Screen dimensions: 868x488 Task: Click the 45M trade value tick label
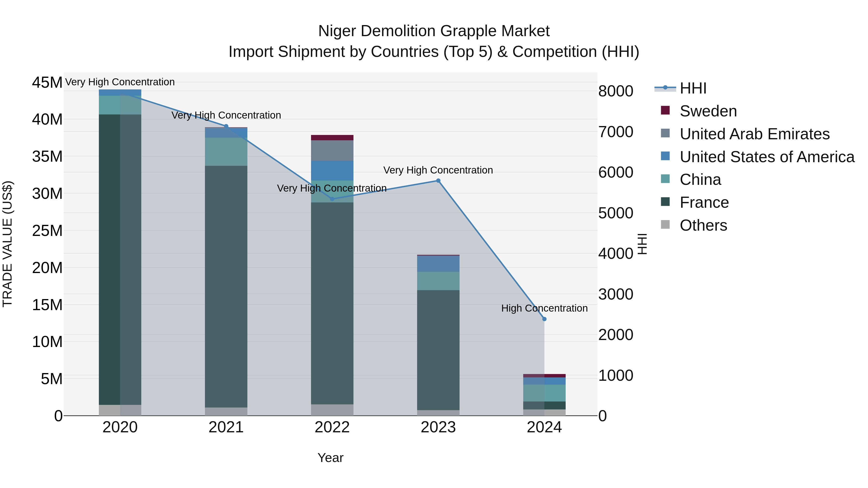[x=47, y=82]
